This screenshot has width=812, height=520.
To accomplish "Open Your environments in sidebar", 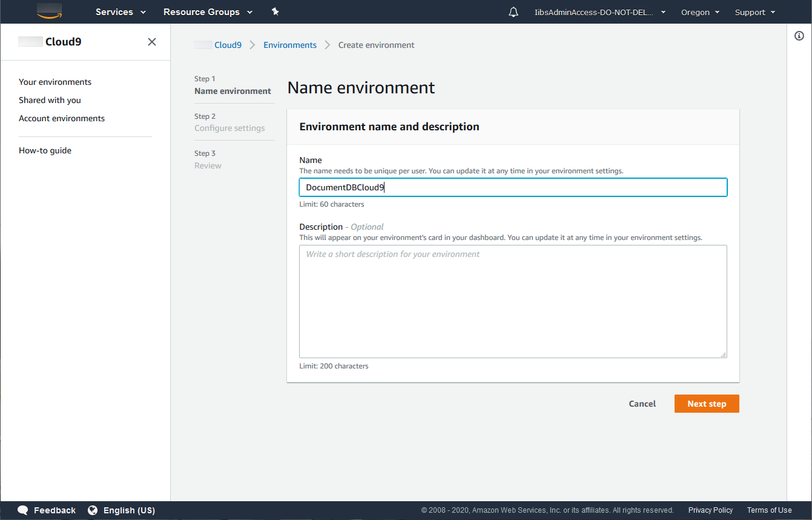I will click(55, 82).
